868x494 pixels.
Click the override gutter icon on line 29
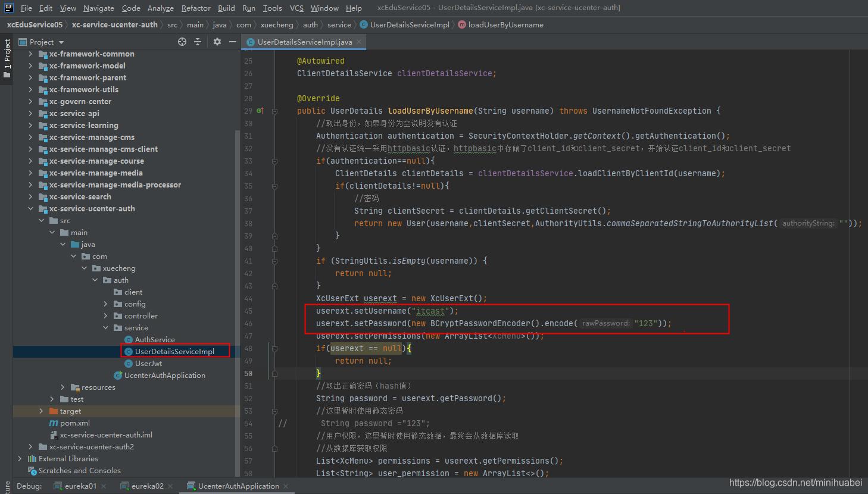tap(260, 111)
